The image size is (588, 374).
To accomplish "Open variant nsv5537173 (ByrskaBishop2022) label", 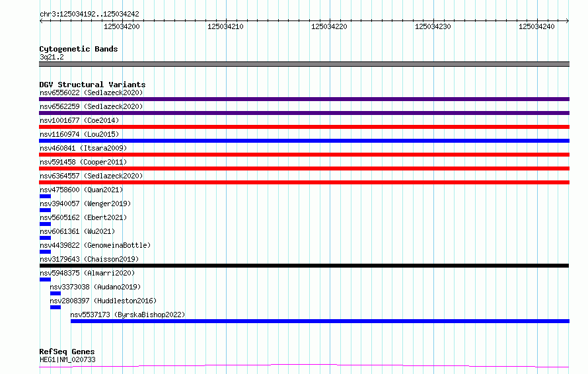I will click(x=128, y=315).
